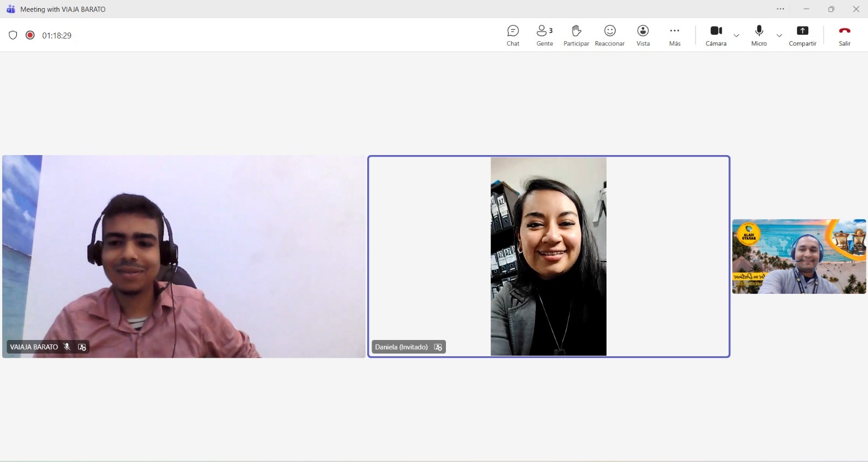Image resolution: width=868 pixels, height=462 pixels.
Task: Click the icon beside Daniela (Invitado) name
Action: pyautogui.click(x=438, y=347)
